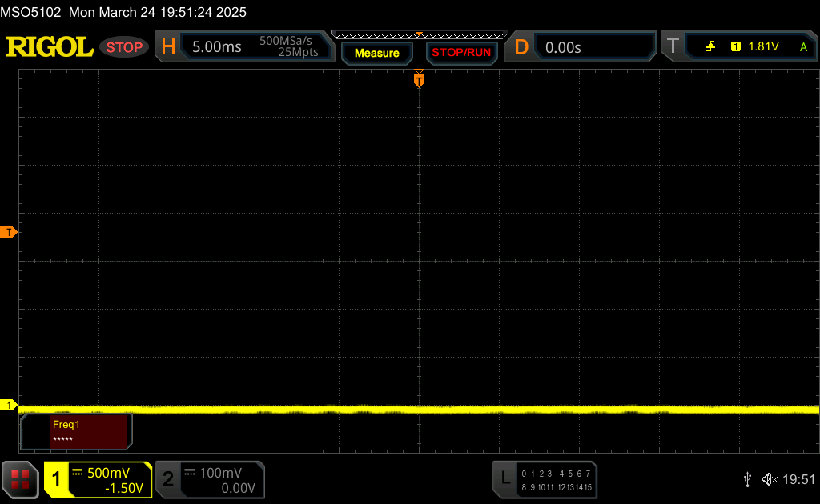Open the Freq1 measurement result box

click(76, 431)
